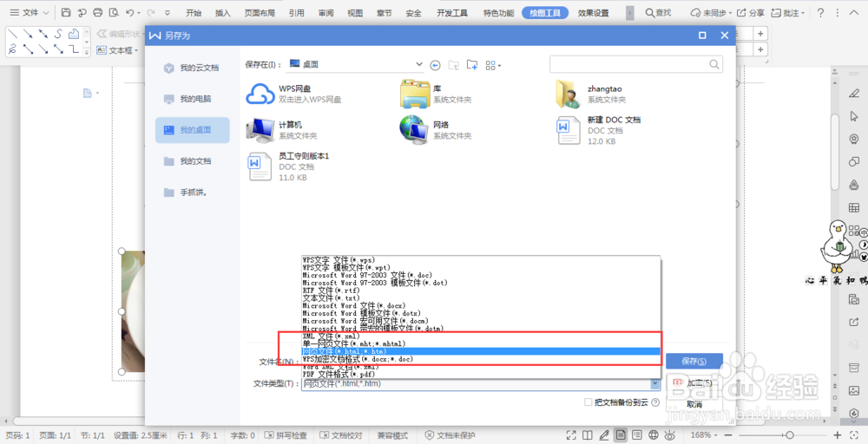Switch to outline view in the status bar
The height and width of the screenshot is (444, 868).
[636, 435]
